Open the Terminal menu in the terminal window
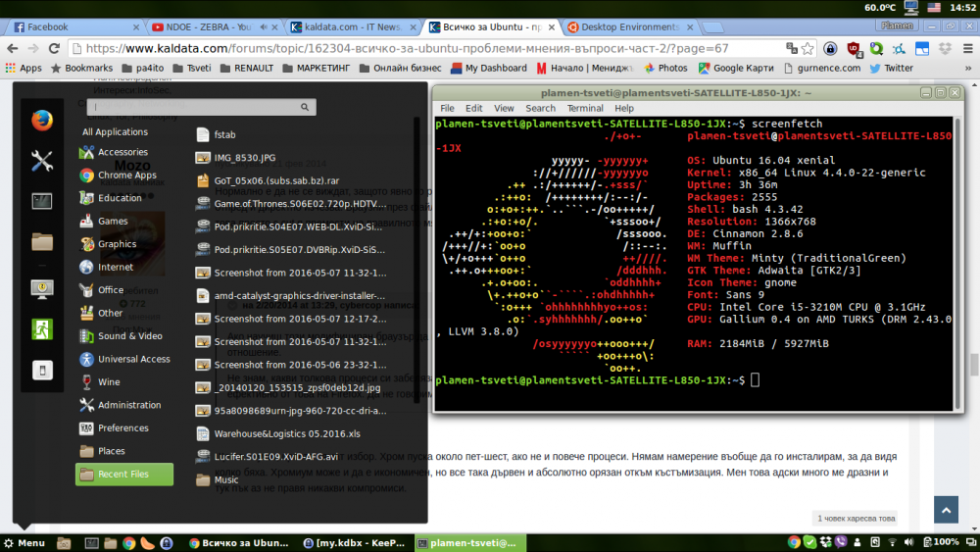The height and width of the screenshot is (552, 980). [585, 108]
